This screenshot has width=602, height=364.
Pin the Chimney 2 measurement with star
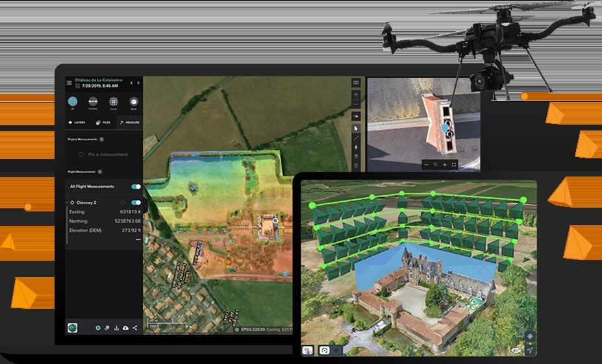tap(123, 202)
